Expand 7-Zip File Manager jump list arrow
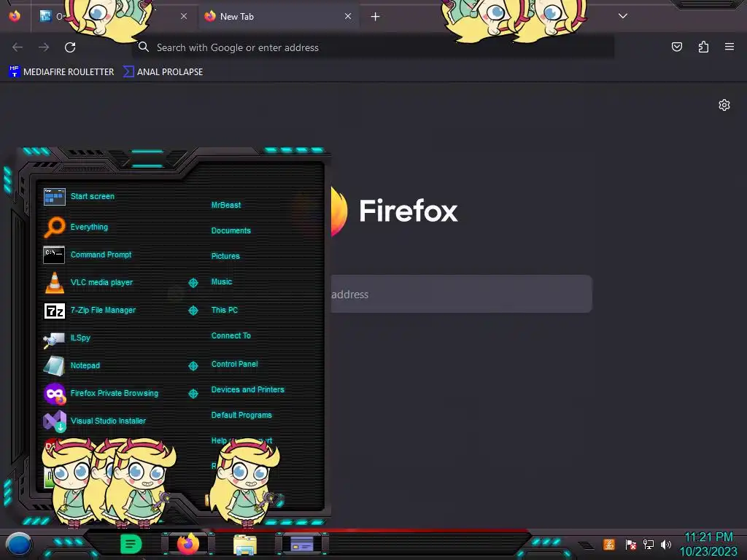Image resolution: width=747 pixels, height=560 pixels. pos(193,311)
